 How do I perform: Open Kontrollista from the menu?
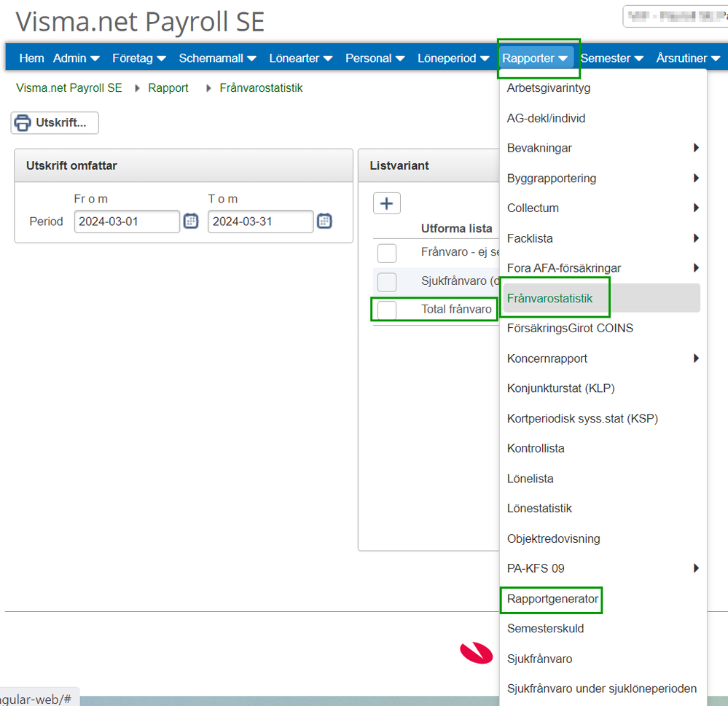(536, 448)
